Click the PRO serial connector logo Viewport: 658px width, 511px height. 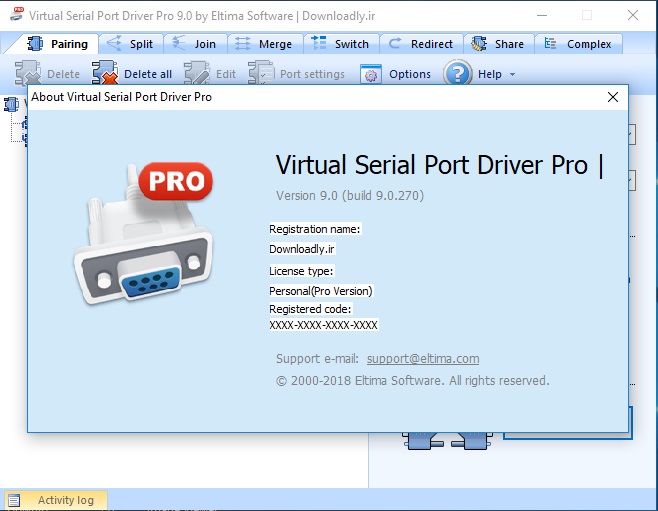coord(143,234)
